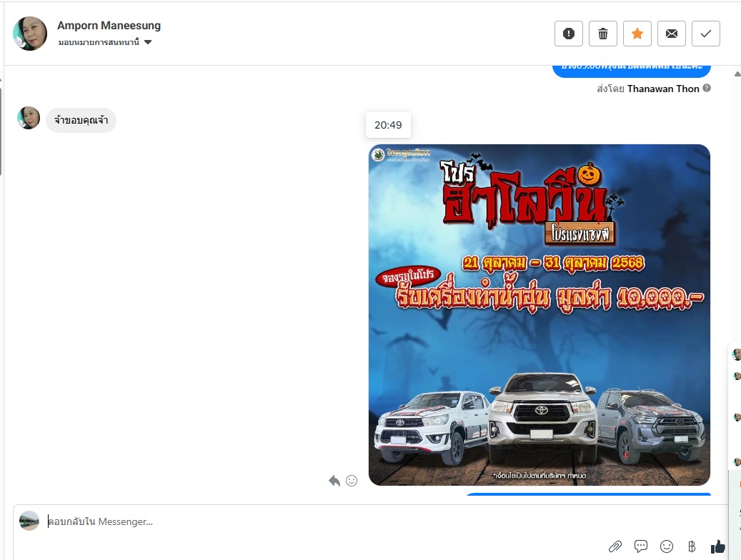This screenshot has height=560, width=741.
Task: Click the header profile picture of Amporn
Action: pos(30,34)
